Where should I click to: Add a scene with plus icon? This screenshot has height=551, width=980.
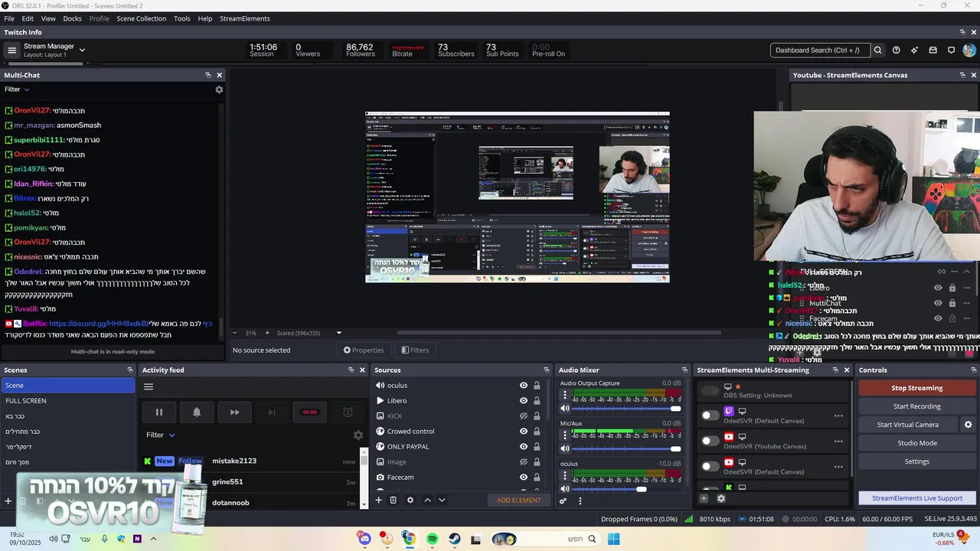pyautogui.click(x=8, y=501)
